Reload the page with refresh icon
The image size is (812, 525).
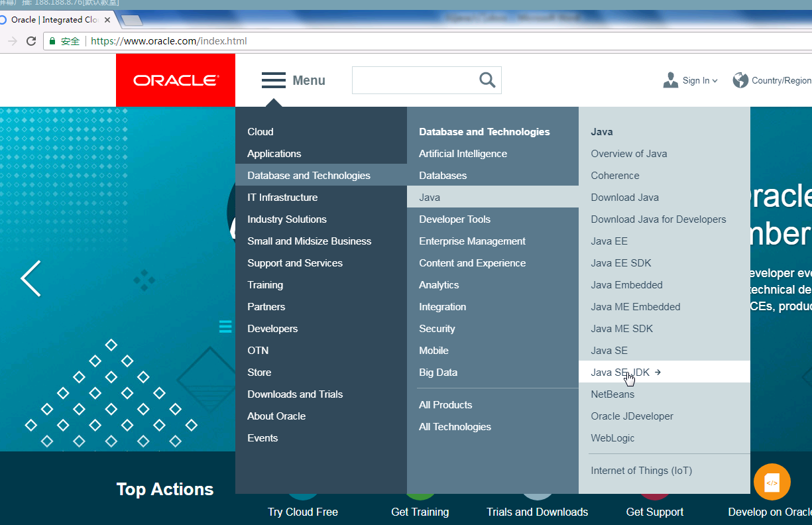[31, 41]
